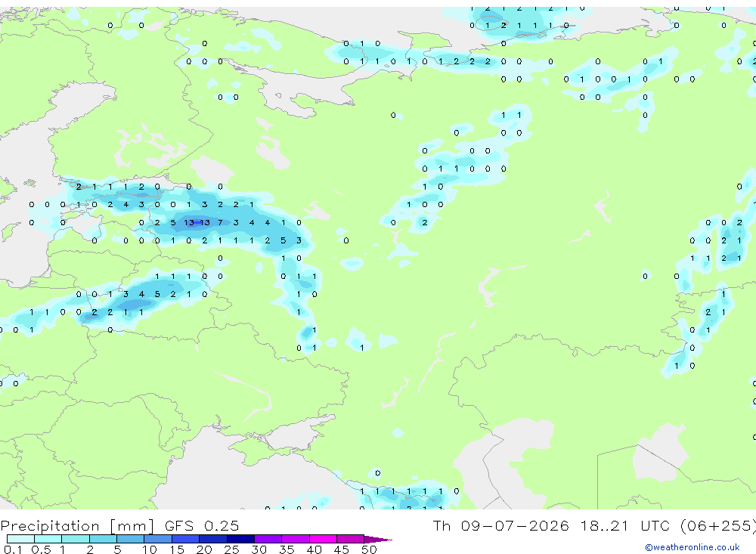756x554 pixels.
Task: Click the '7' value beside the 13s
Action: coord(220,222)
